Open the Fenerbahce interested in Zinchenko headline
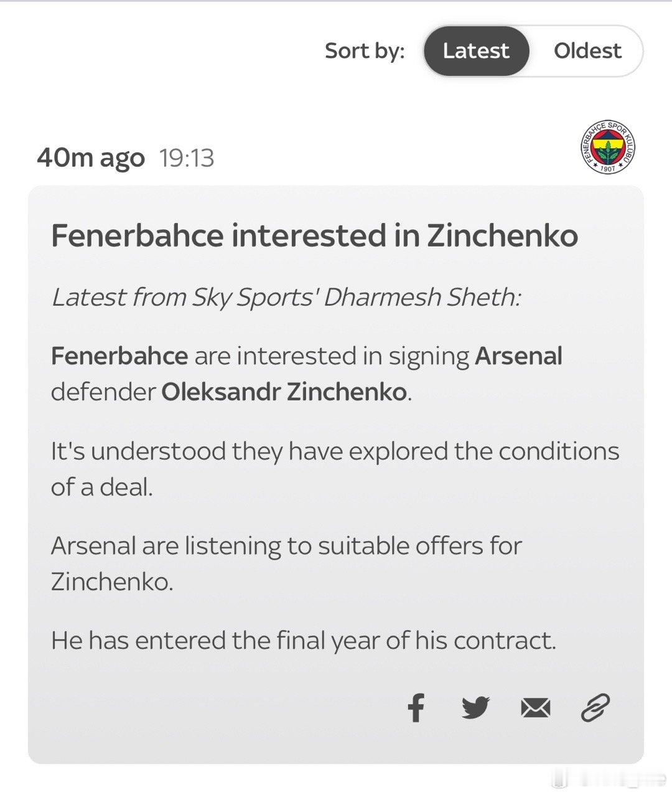Viewport: 672px width, 795px height. click(x=314, y=236)
